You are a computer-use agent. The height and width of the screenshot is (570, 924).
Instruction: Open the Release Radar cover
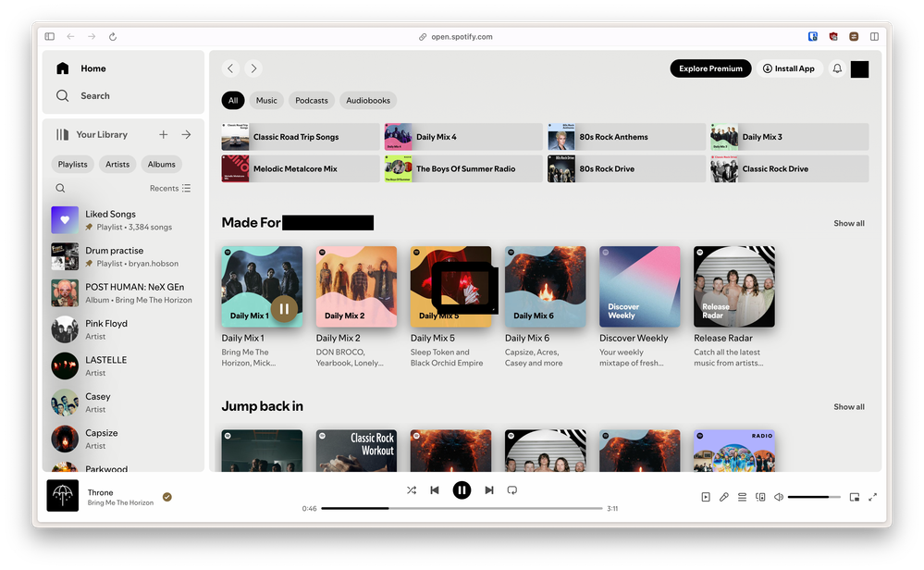[734, 287]
